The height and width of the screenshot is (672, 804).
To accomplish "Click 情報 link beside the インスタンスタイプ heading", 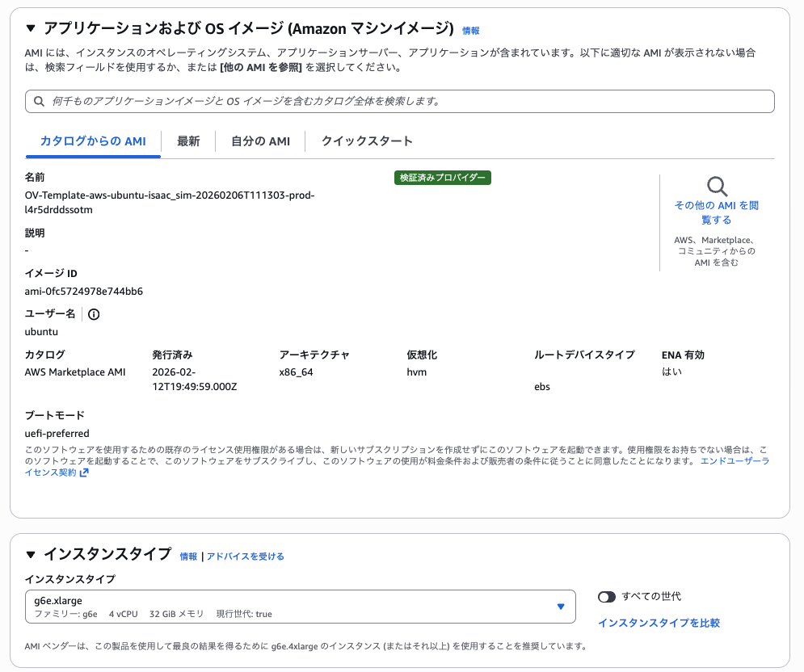I will [x=188, y=556].
